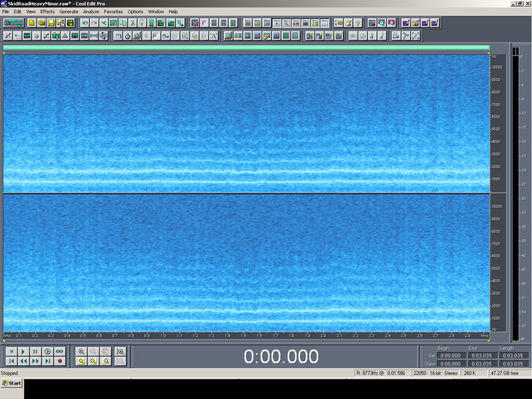The height and width of the screenshot is (399, 532).
Task: Click the Zoom Out Full button
Action: pyautogui.click(x=106, y=352)
